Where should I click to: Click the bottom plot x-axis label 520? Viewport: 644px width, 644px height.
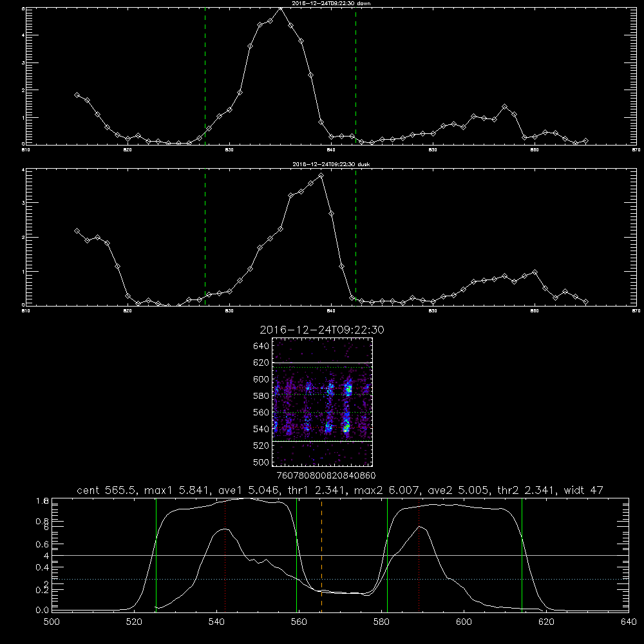[134, 622]
